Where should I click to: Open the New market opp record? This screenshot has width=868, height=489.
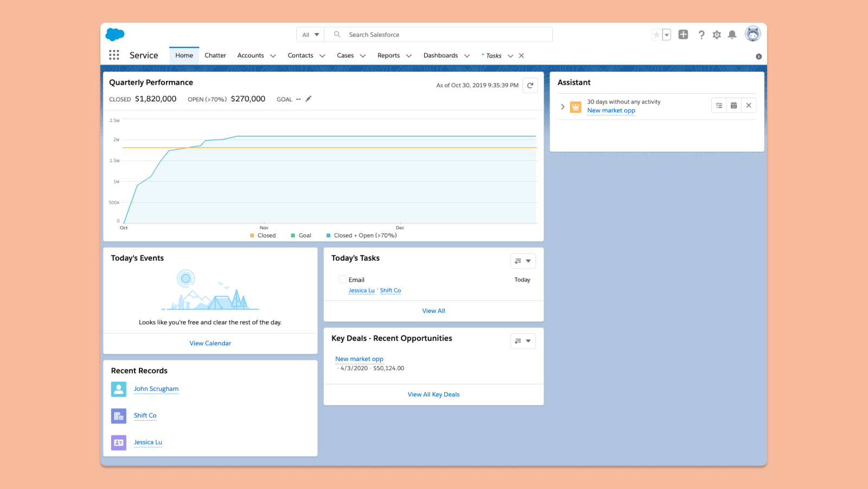pyautogui.click(x=359, y=358)
